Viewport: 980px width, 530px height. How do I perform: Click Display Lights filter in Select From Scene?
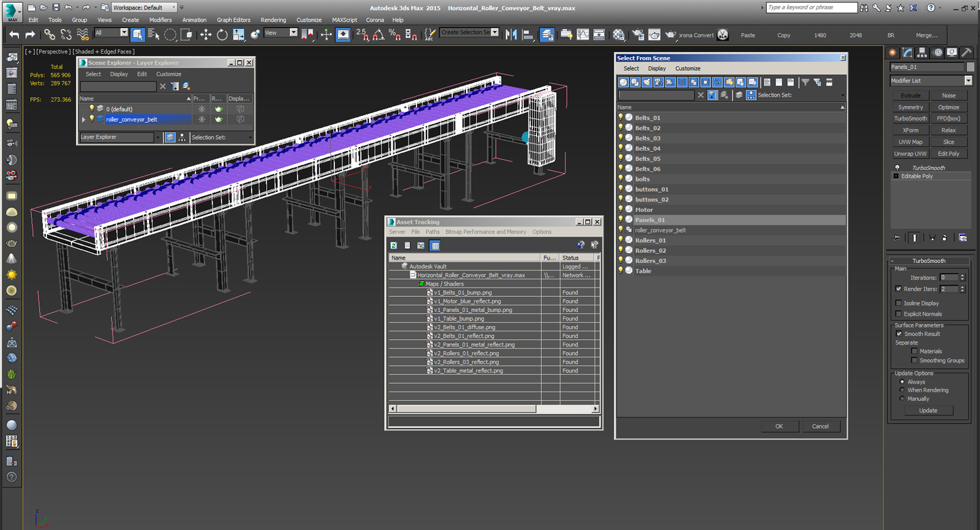pyautogui.click(x=646, y=82)
